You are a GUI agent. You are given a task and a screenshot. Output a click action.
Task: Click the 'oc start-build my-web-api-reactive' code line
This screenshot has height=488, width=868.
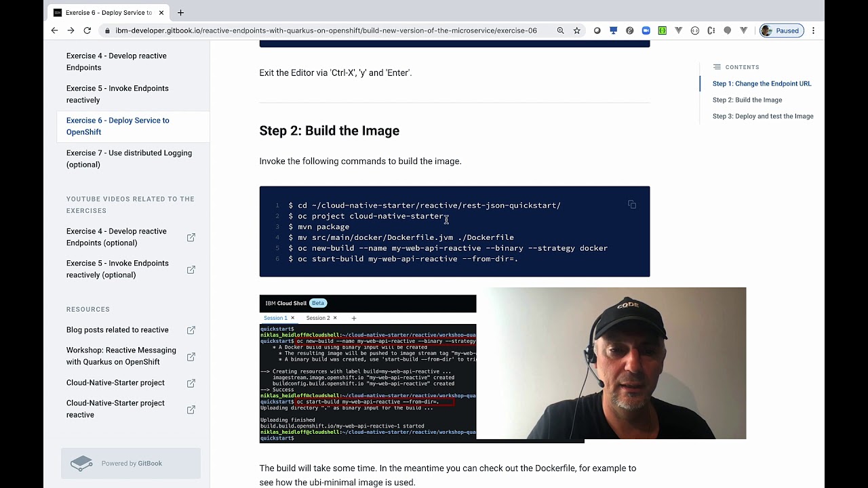point(403,259)
